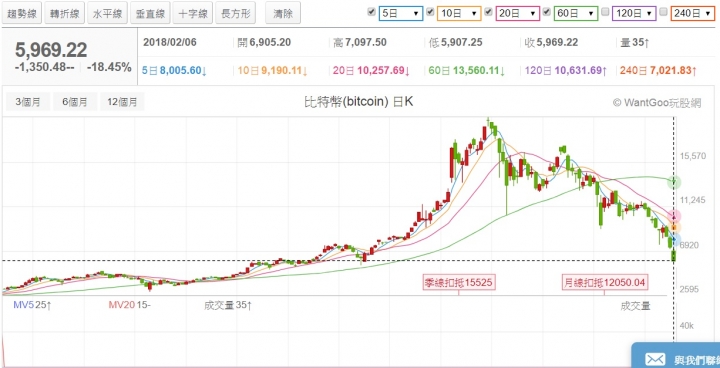Click the current price 5,969.22
Image resolution: width=720 pixels, height=368 pixels.
coord(51,50)
